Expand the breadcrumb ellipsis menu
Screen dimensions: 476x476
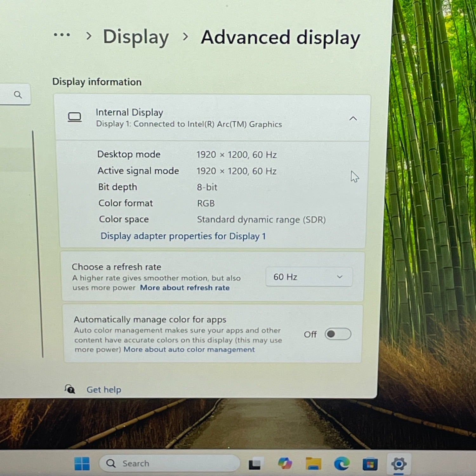[x=62, y=35]
